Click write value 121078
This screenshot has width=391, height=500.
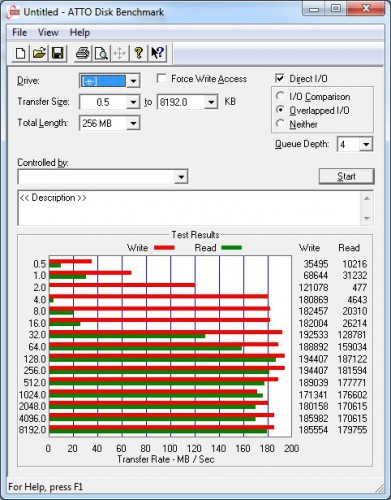pyautogui.click(x=313, y=288)
